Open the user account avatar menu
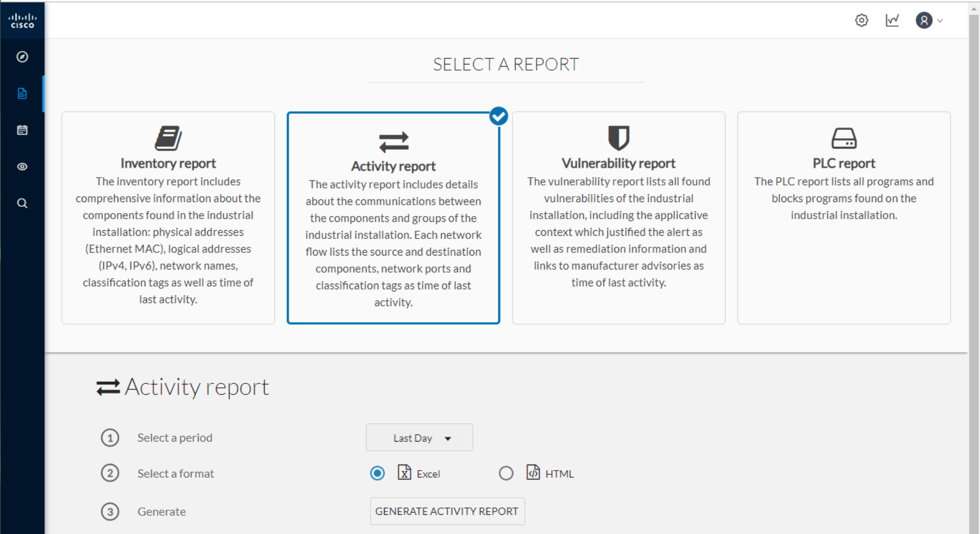The image size is (980, 534). click(924, 20)
